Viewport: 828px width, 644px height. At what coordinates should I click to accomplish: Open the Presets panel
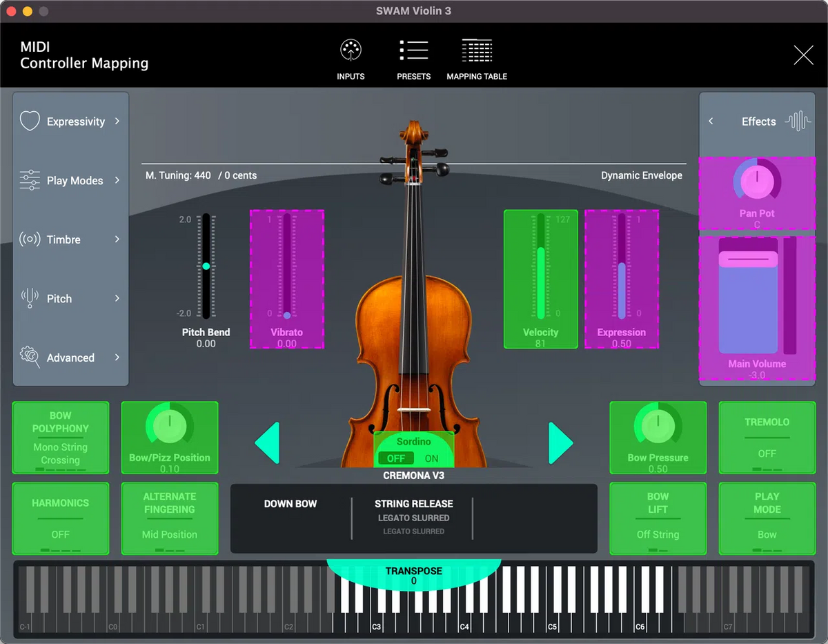[414, 58]
